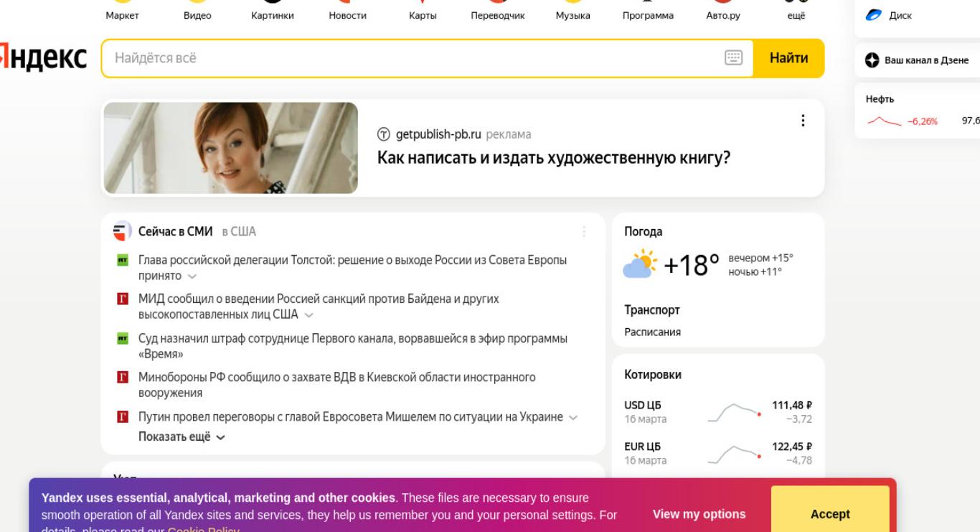This screenshot has height=532, width=980.
Task: Open Путин talks with Мишелем headline
Action: tap(351, 416)
